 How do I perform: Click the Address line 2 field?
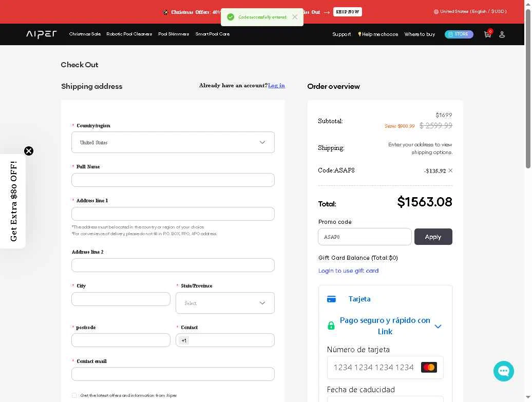click(173, 265)
